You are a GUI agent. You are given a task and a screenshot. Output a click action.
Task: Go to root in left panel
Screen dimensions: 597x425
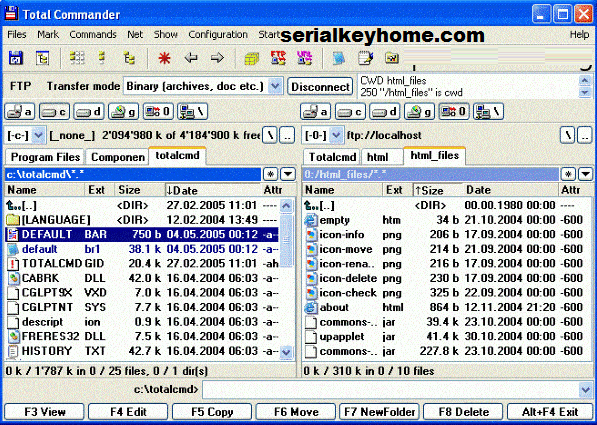tap(270, 135)
